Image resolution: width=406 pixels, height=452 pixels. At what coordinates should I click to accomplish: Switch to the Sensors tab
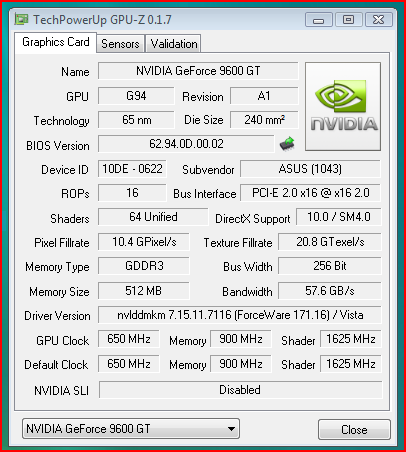point(120,44)
